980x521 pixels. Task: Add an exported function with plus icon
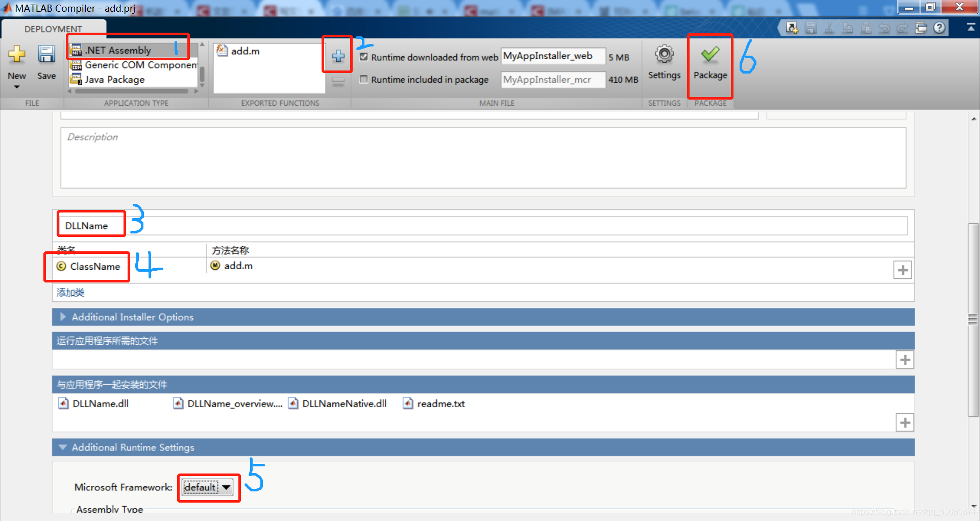(x=338, y=56)
